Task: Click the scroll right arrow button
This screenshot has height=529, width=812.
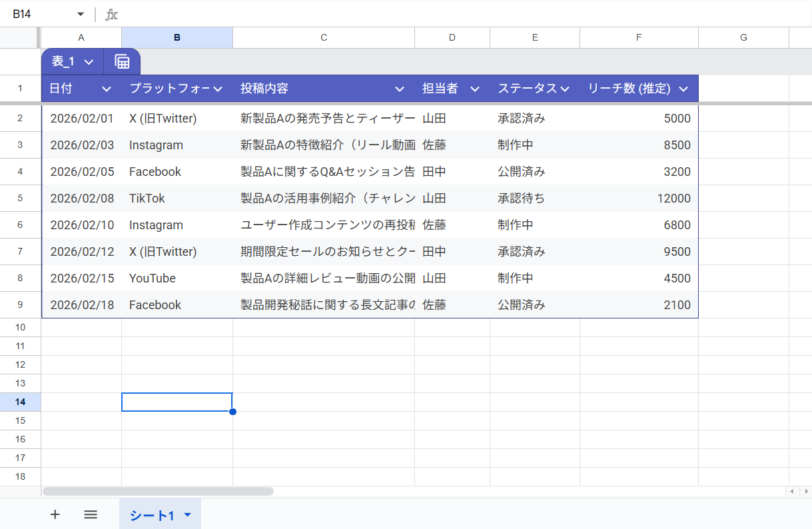Action: pos(804,491)
